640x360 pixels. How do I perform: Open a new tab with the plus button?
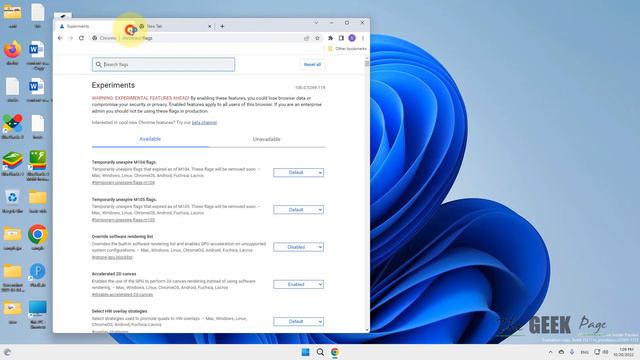(x=222, y=26)
